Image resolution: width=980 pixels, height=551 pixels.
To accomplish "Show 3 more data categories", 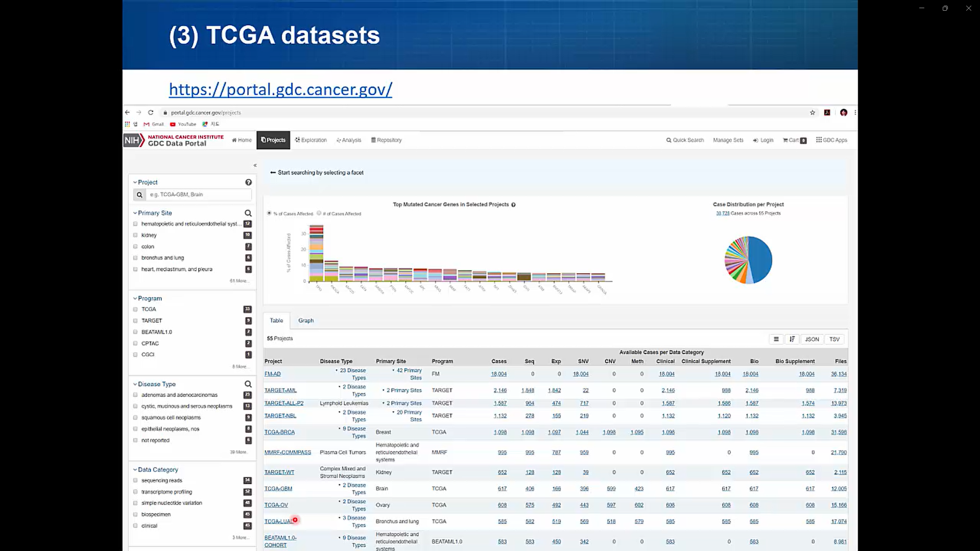I will 240,537.
